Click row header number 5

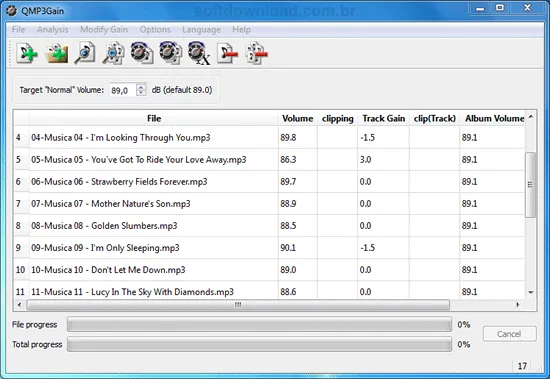click(x=21, y=160)
